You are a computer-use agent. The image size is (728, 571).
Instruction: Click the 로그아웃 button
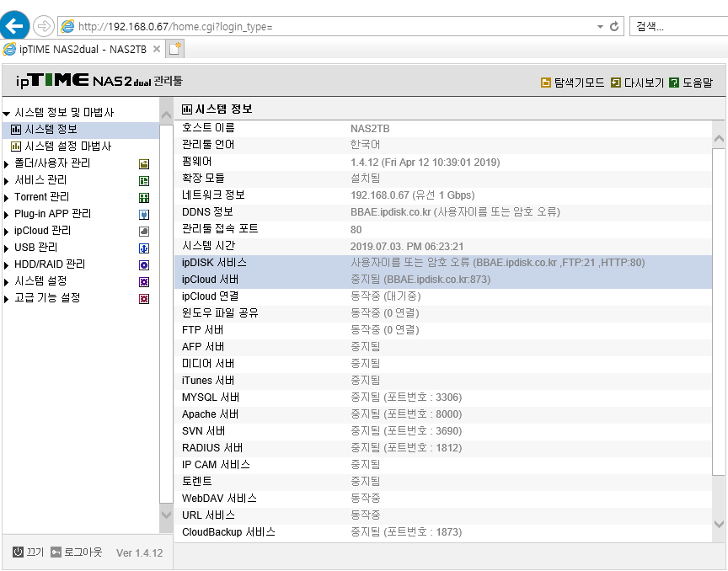[77, 552]
